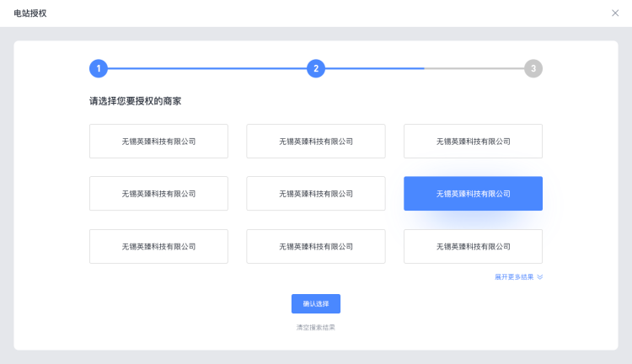Choose the top-left 无锡英臻科技有限公司 merchant card
The width and height of the screenshot is (632, 364).
click(158, 142)
